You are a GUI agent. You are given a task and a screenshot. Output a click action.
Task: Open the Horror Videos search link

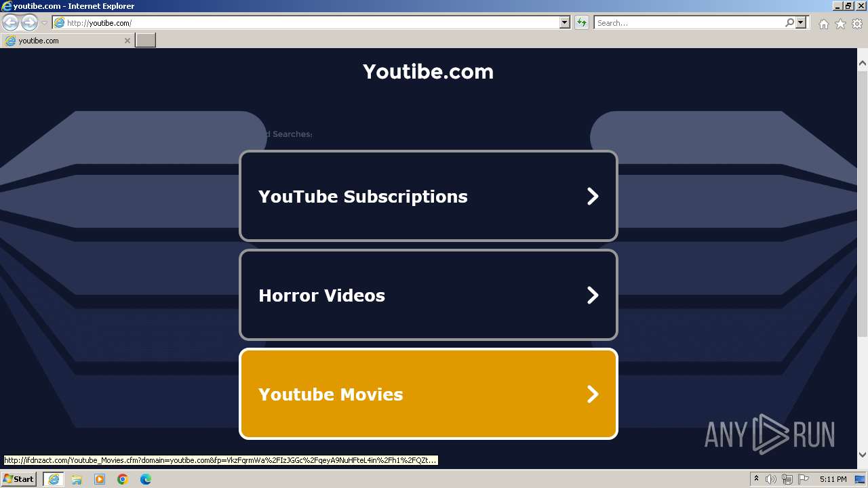[x=429, y=295]
